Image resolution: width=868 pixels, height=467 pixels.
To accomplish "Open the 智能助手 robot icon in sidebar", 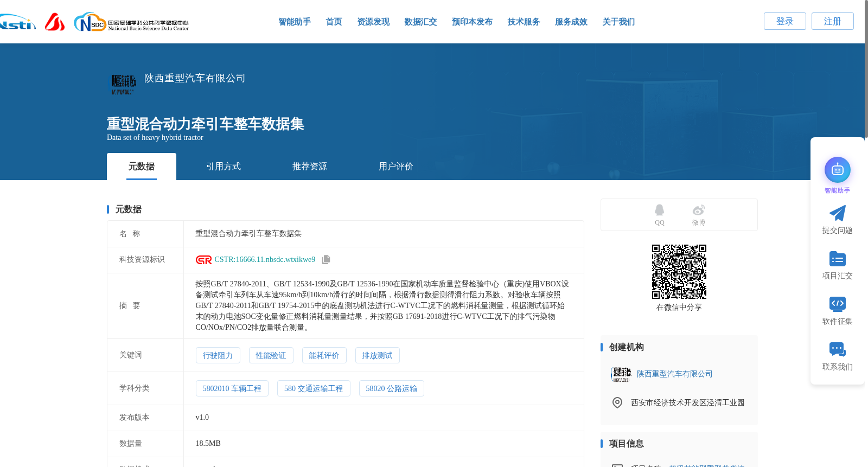I will click(x=837, y=170).
